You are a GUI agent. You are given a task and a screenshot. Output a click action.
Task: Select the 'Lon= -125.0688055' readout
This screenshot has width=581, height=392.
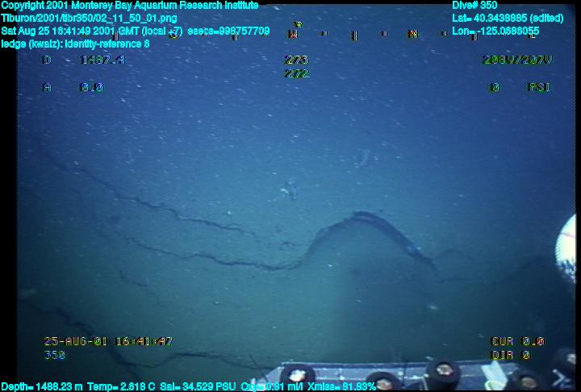pyautogui.click(x=495, y=31)
